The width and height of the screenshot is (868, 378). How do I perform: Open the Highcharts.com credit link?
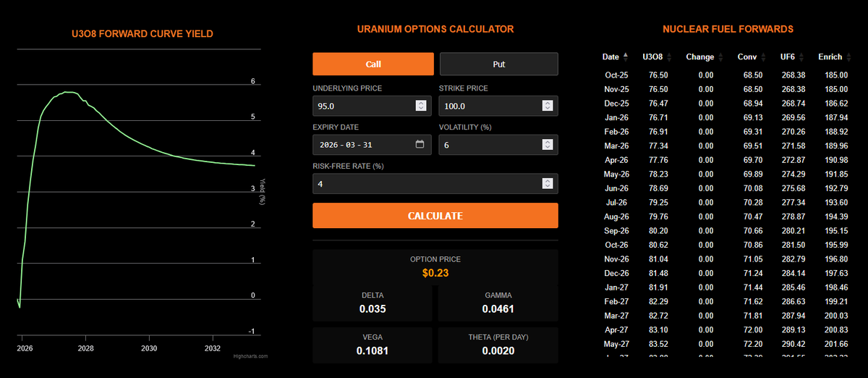[250, 356]
